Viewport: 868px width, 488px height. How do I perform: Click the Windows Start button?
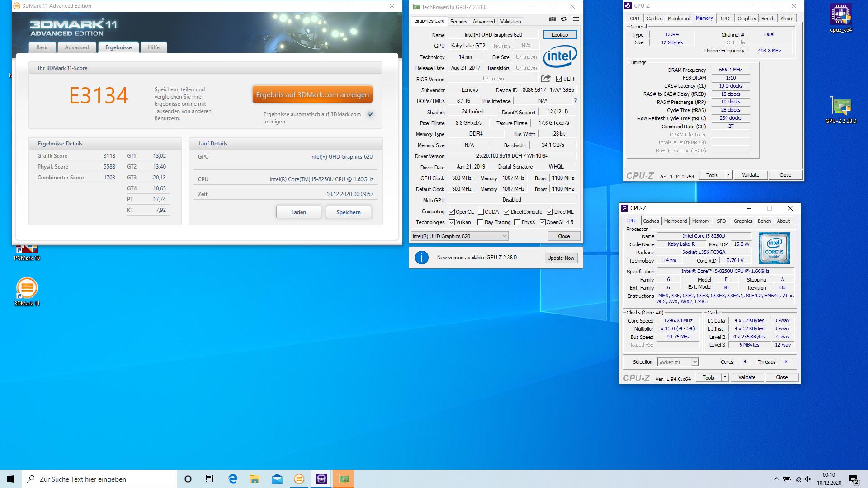tap(11, 479)
